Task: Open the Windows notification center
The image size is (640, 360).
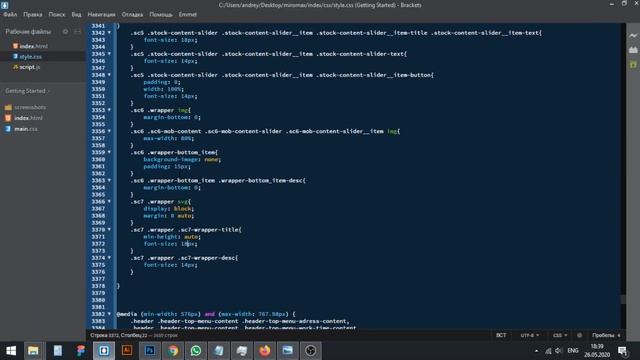Action: tap(622, 351)
